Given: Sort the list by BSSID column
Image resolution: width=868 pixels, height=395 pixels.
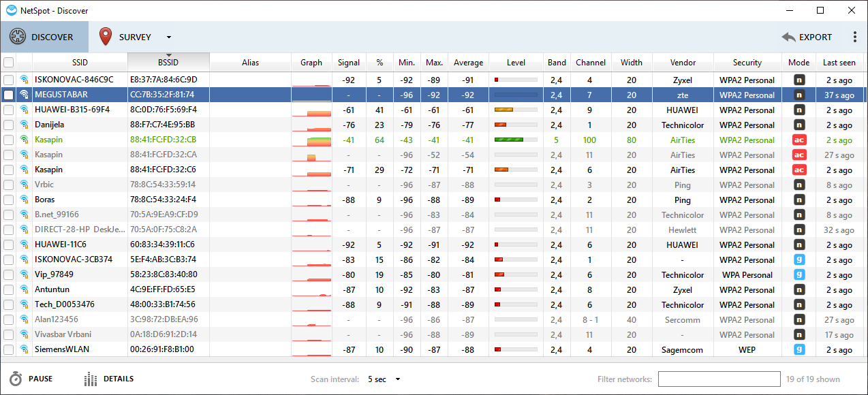Looking at the screenshot, I should pos(168,63).
